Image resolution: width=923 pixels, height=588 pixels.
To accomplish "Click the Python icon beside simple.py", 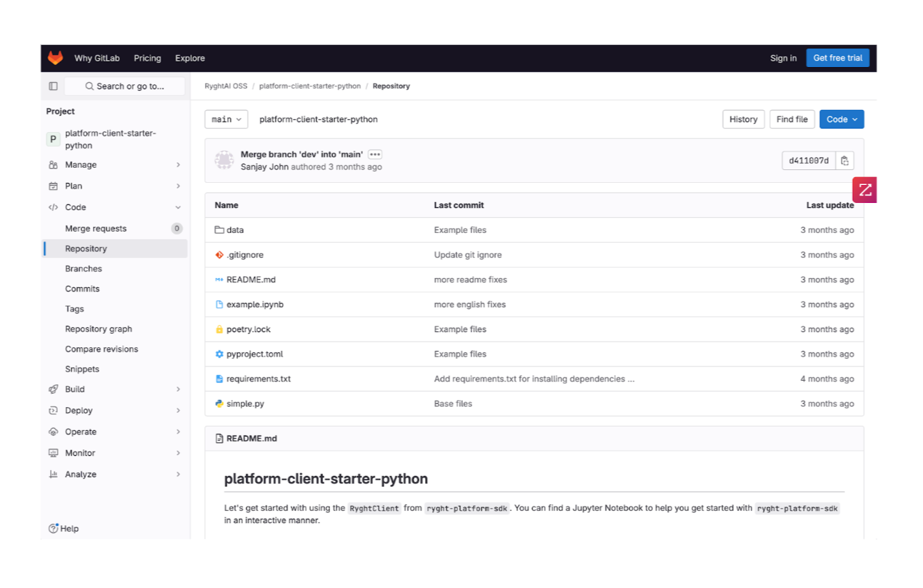I will [219, 403].
